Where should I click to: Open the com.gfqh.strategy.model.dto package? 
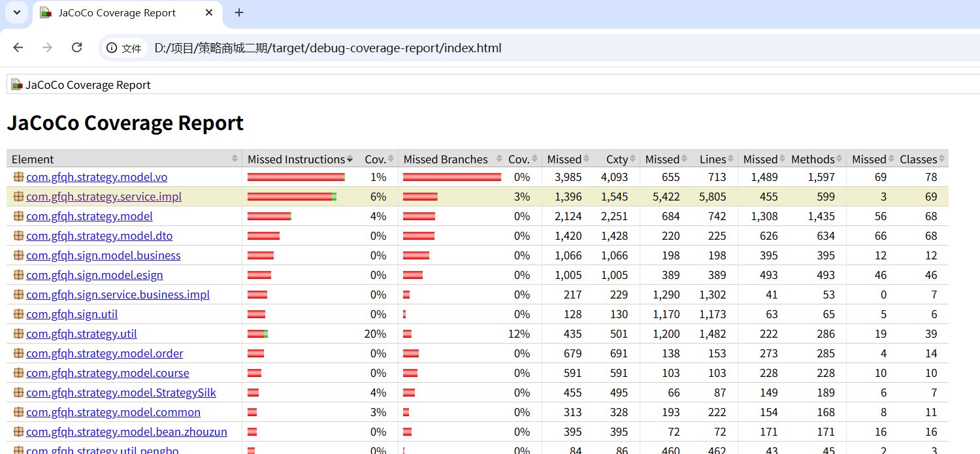(99, 236)
